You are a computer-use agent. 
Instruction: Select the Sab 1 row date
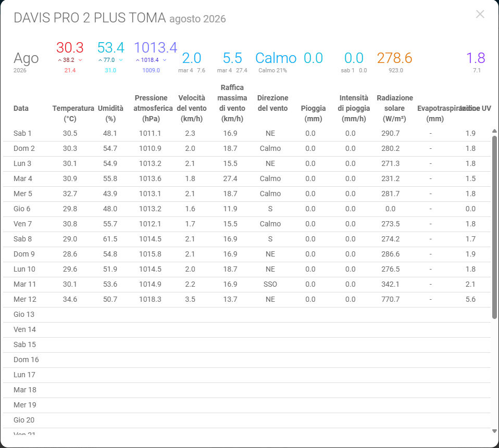pyautogui.click(x=22, y=133)
